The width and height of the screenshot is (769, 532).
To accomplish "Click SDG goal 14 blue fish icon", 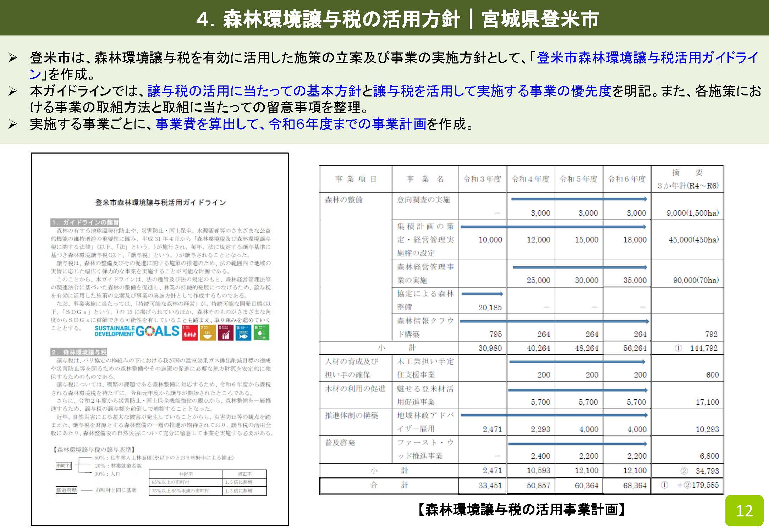I will click(243, 333).
